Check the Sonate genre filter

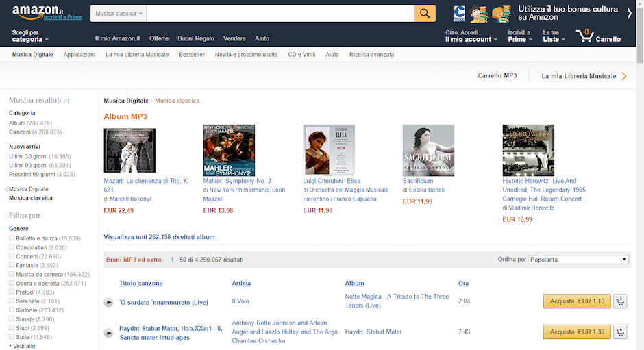pos(12,318)
